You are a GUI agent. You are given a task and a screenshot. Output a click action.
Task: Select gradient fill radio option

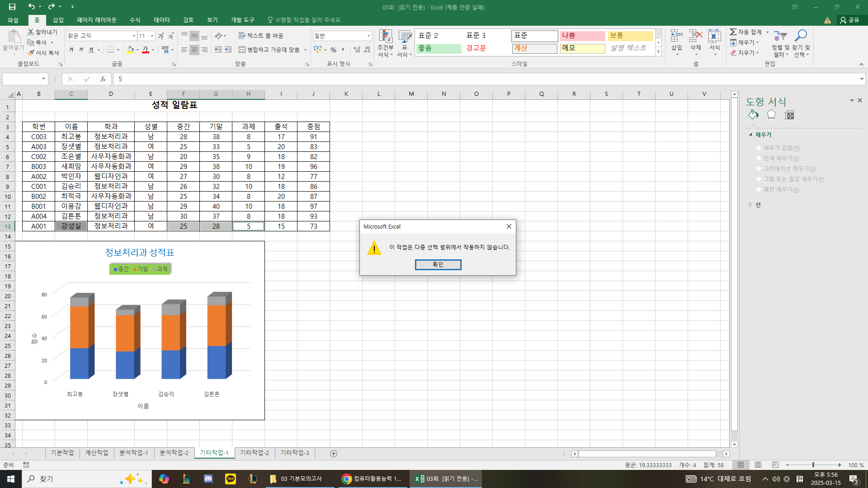click(759, 169)
